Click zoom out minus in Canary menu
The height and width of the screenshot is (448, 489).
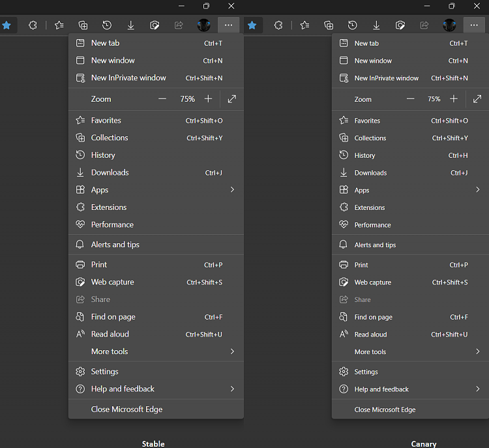pos(411,99)
